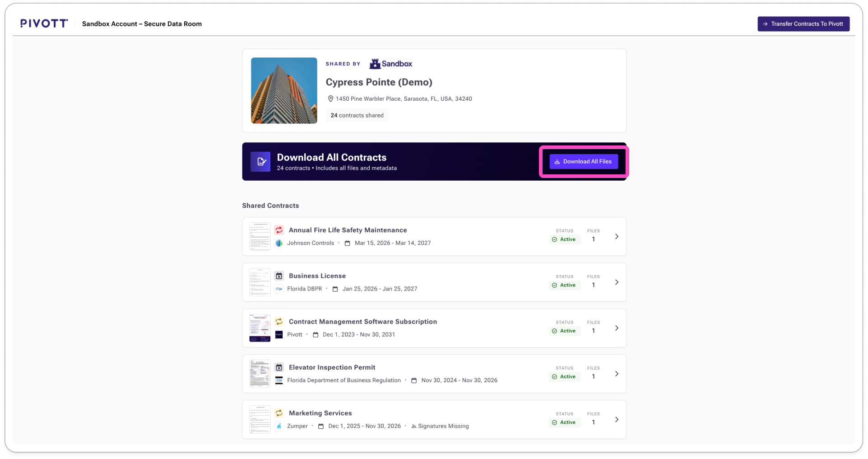Viewport: 868px width, 459px height.
Task: Click the calendar icon before Dec 1, 2025
Action: [321, 426]
